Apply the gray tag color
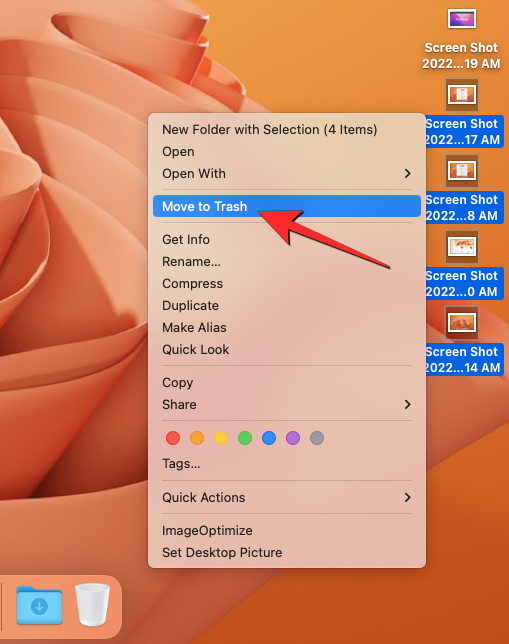The image size is (509, 644). pyautogui.click(x=317, y=438)
